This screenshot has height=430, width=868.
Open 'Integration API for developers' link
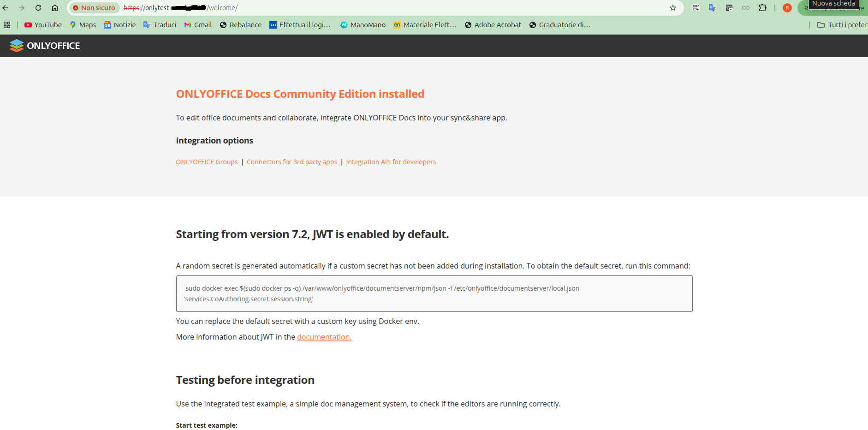[x=391, y=162]
